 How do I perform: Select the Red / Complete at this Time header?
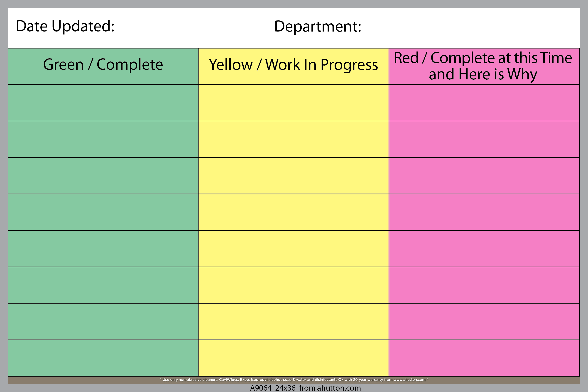pos(484,66)
